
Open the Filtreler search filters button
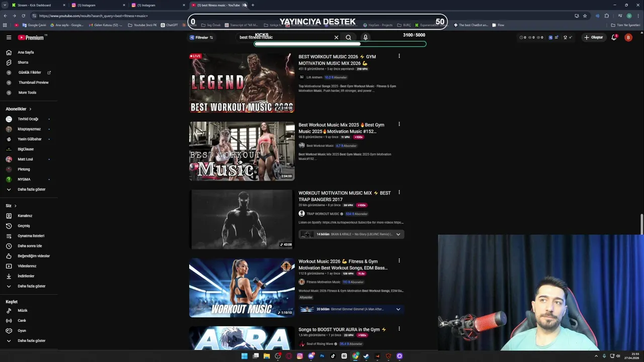(201, 37)
